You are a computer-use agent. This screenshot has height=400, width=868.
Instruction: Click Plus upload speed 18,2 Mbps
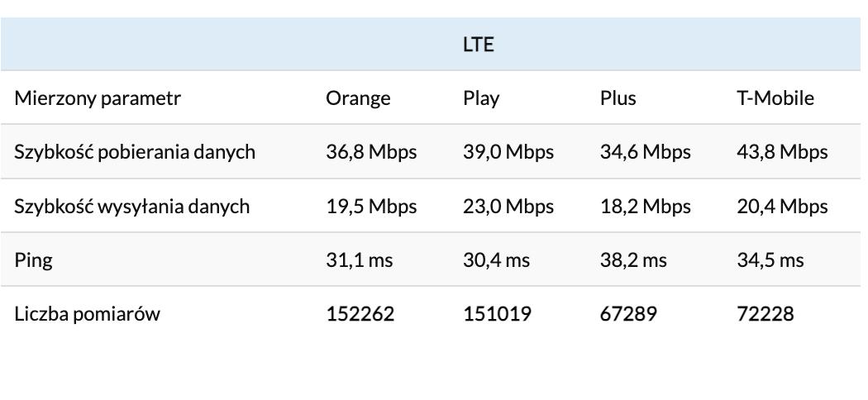tap(646, 206)
